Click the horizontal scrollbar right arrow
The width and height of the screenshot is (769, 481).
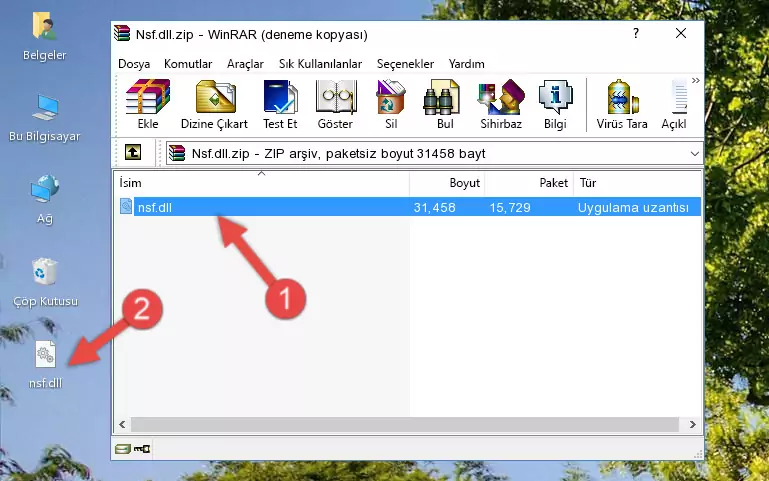(692, 424)
